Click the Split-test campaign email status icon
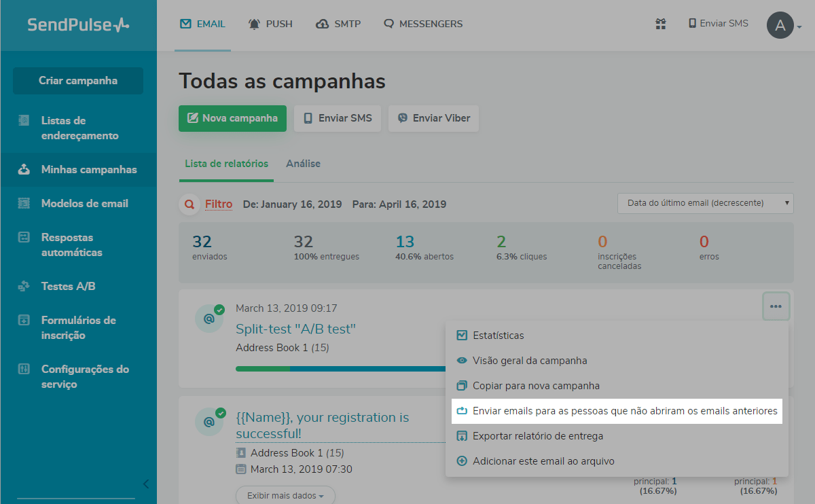Screen dimensions: 815x504 [x=209, y=318]
